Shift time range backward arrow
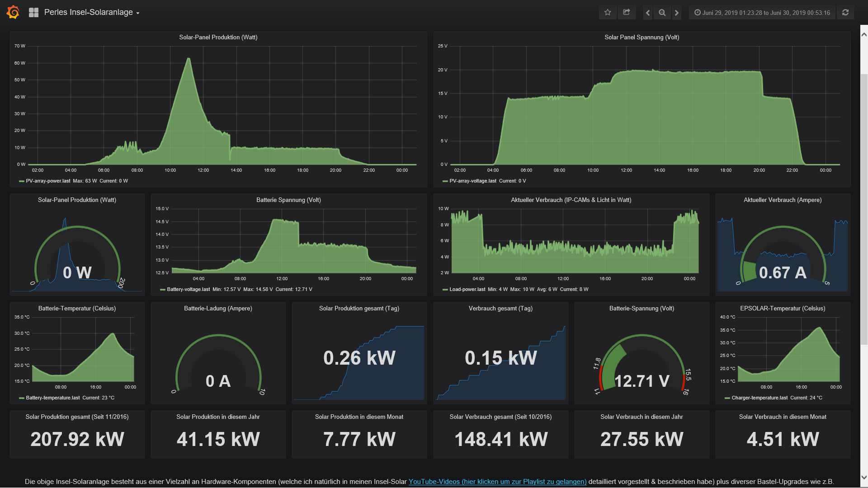 pos(648,13)
